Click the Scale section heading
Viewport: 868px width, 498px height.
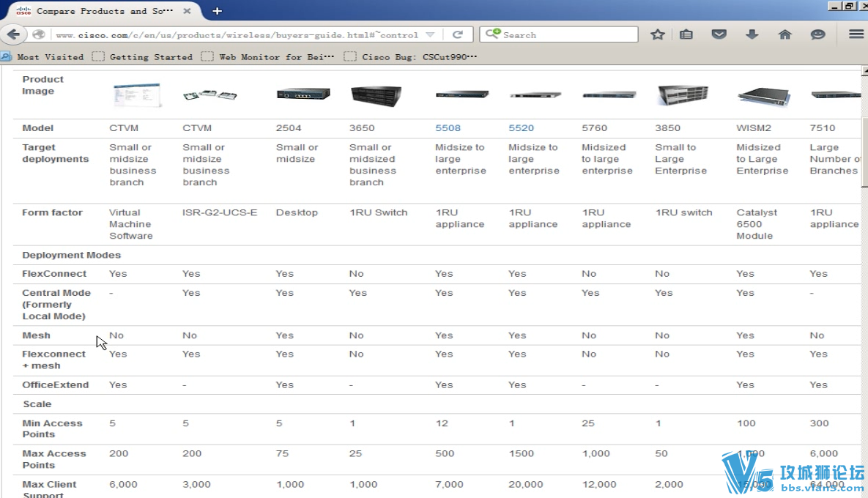coord(37,404)
